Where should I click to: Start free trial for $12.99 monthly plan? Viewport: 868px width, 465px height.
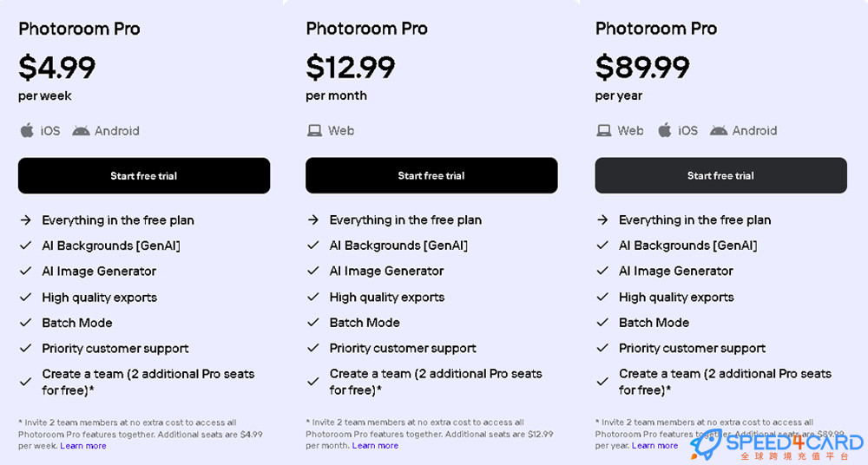click(431, 175)
